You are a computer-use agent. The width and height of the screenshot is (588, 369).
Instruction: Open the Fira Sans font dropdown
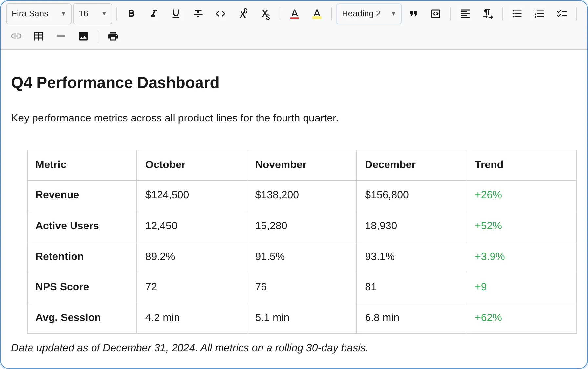(x=39, y=14)
